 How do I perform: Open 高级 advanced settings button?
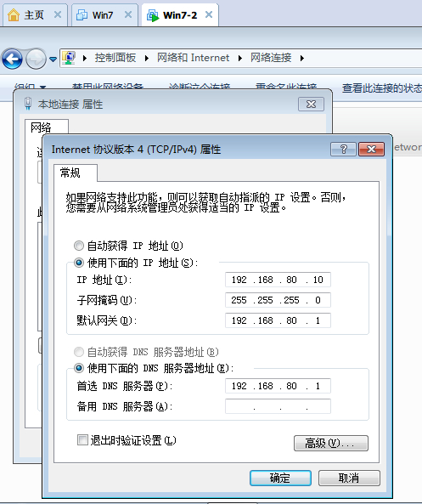tap(331, 444)
